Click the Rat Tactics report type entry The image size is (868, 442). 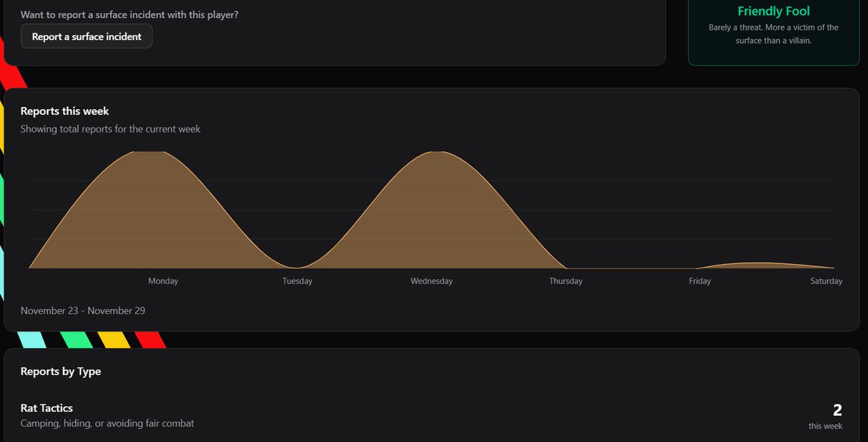47,407
